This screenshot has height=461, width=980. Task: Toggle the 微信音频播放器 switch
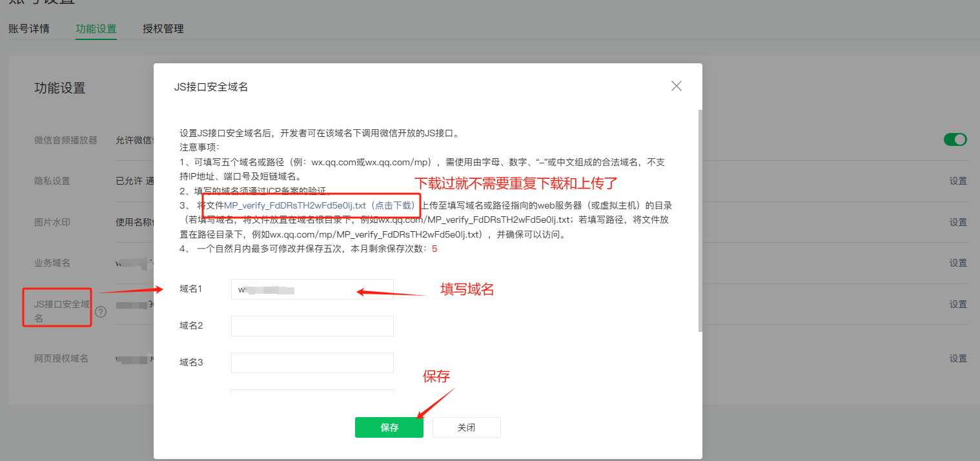click(955, 139)
